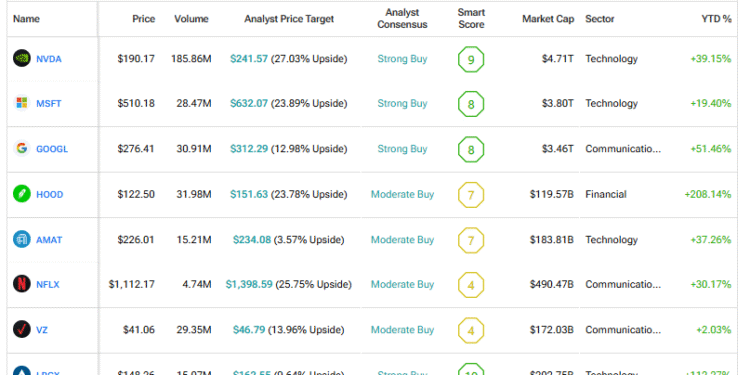Click the Microsoft logo icon
Image resolution: width=750 pixels, height=375 pixels.
(x=22, y=103)
